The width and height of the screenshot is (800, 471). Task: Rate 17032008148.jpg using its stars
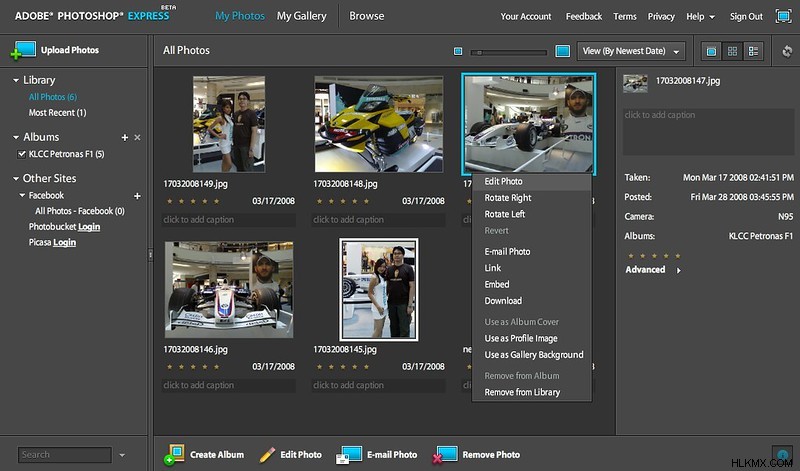tap(343, 201)
